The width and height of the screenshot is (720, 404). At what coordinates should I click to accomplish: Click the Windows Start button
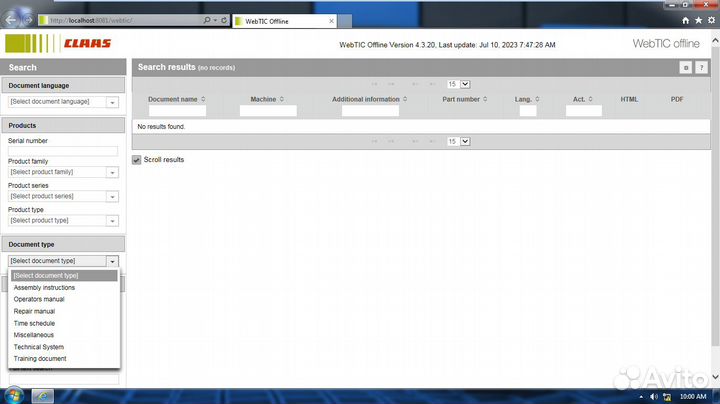pos(13,395)
